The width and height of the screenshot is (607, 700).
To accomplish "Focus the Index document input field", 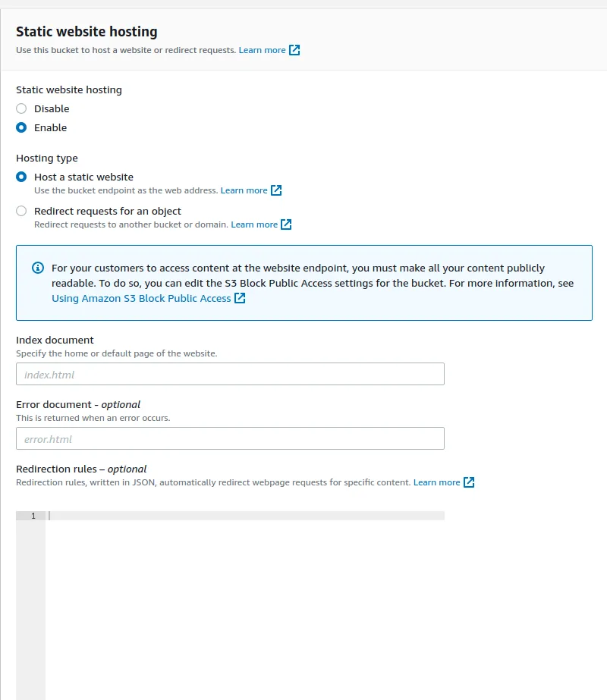I will point(230,374).
